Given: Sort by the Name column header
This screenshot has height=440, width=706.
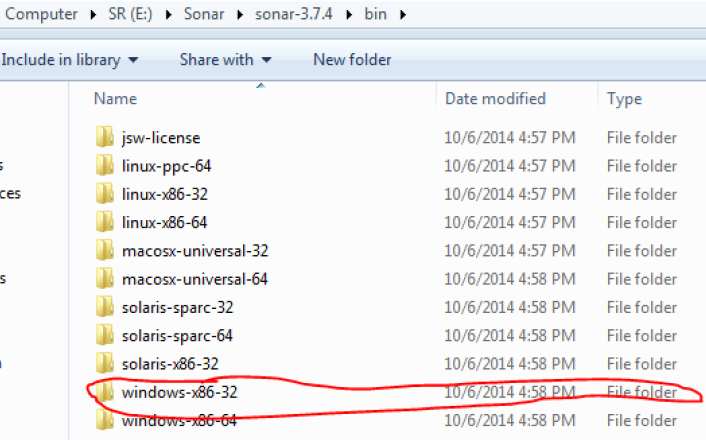Looking at the screenshot, I should [115, 99].
